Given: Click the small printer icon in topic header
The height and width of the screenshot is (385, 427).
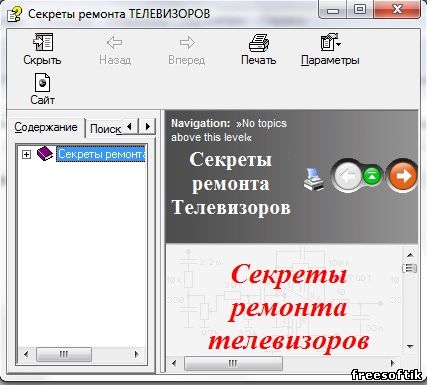Looking at the screenshot, I should 313,180.
